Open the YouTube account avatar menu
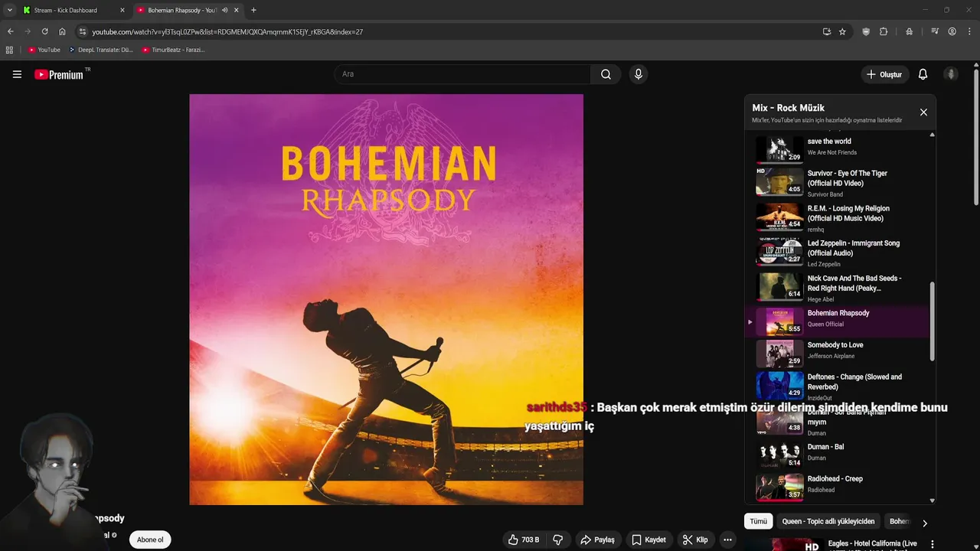980x551 pixels. coord(951,74)
